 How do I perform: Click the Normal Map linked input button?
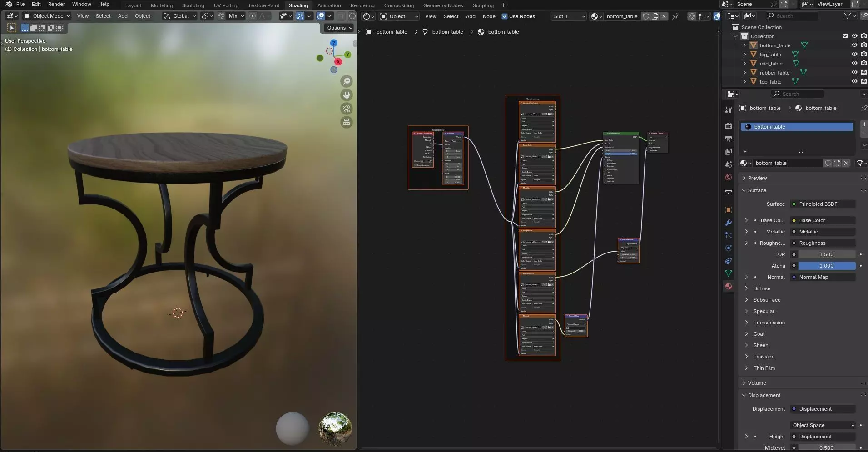[x=823, y=277]
